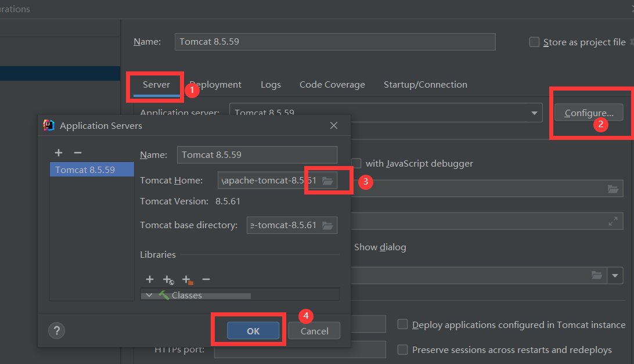
Task: Select Tomcat 8.5.59 in the server list
Action: click(92, 170)
